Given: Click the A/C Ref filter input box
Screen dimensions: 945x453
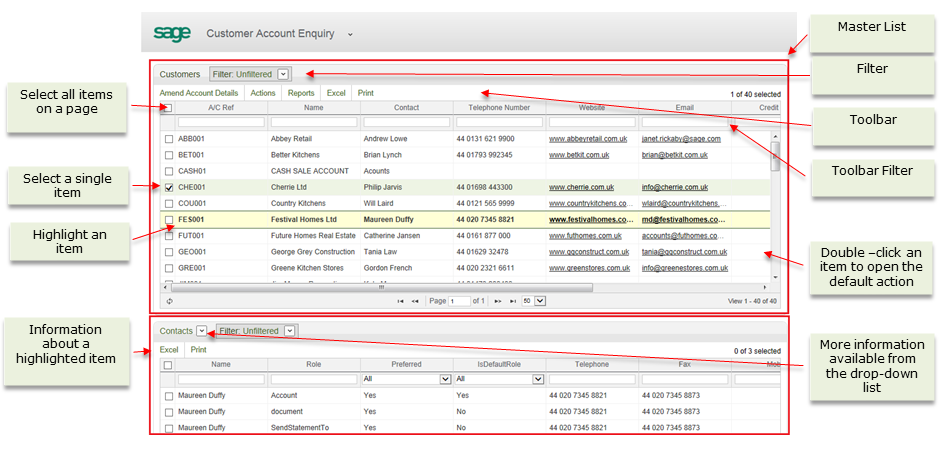Looking at the screenshot, I should (x=221, y=122).
